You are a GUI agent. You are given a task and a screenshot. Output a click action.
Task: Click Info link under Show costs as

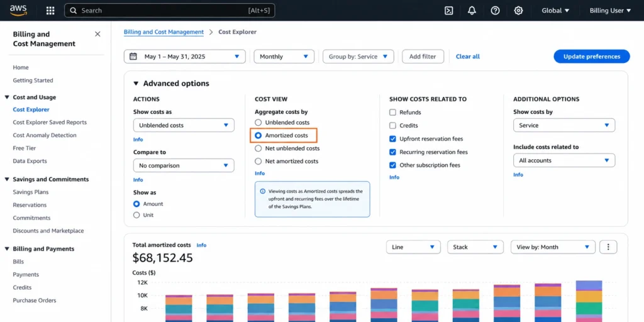138,140
